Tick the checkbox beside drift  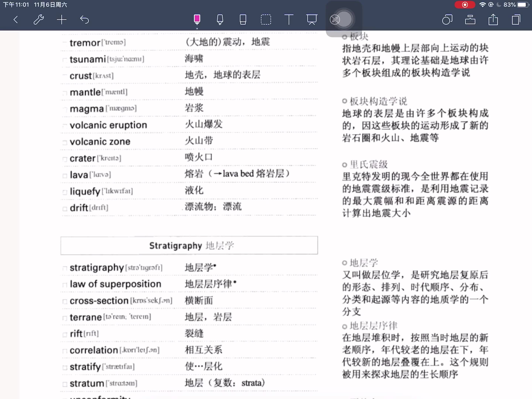pos(64,209)
